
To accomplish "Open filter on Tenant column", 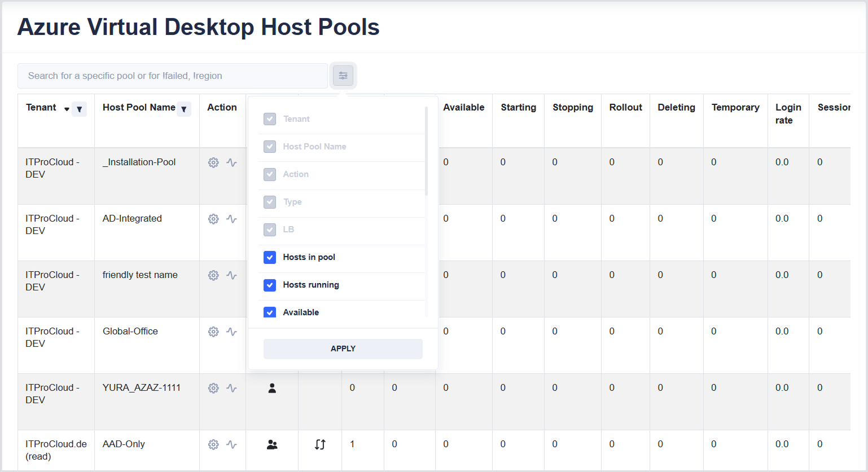I will click(x=80, y=109).
